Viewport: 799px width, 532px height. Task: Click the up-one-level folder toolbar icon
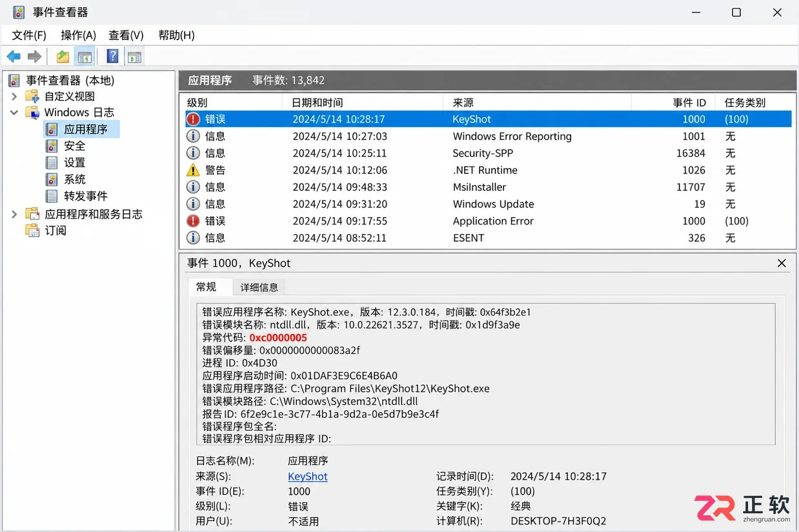coord(63,57)
